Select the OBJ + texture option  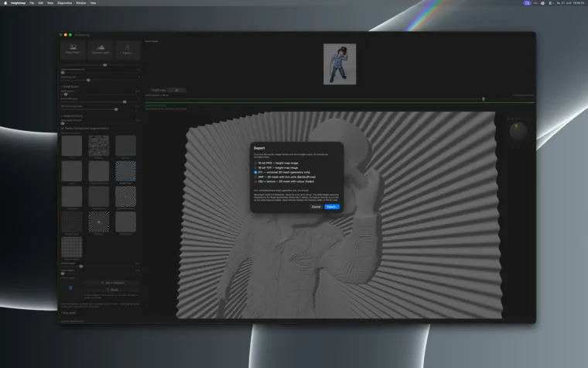[284, 181]
